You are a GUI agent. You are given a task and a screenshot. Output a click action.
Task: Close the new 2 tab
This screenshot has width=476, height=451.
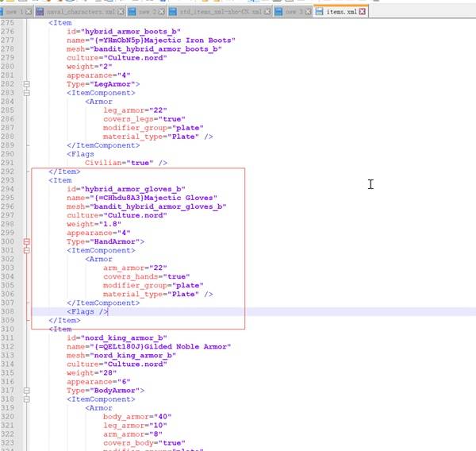(x=163, y=12)
